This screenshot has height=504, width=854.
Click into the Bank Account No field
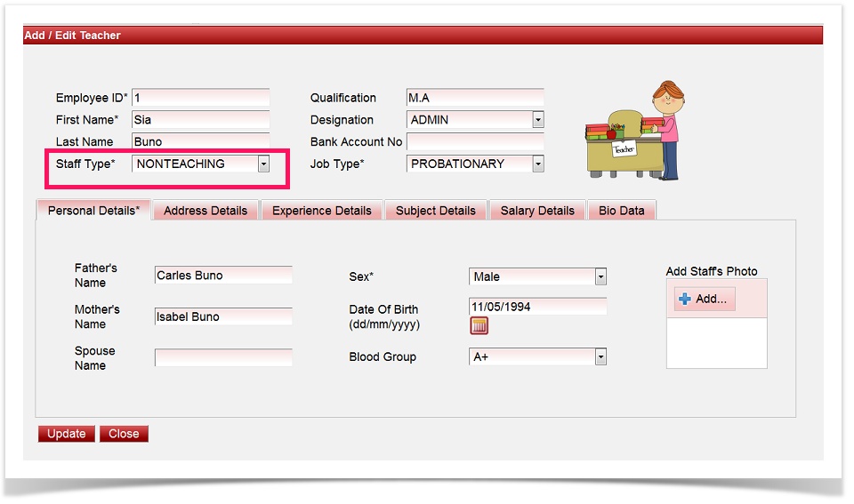(475, 141)
